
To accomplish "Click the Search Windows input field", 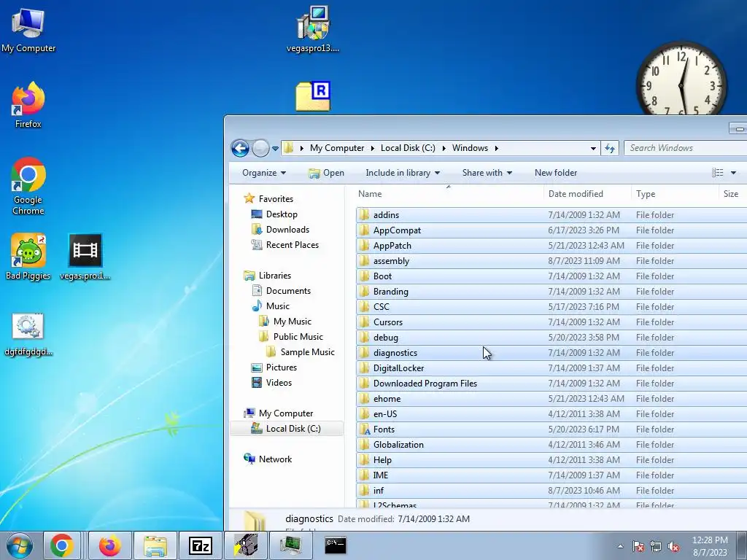I will (x=685, y=148).
